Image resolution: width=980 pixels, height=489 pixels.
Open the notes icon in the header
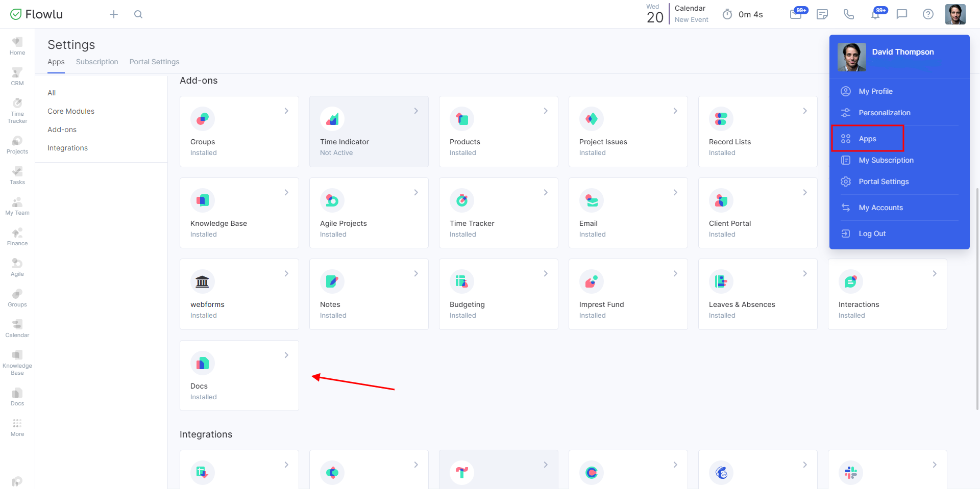(822, 14)
